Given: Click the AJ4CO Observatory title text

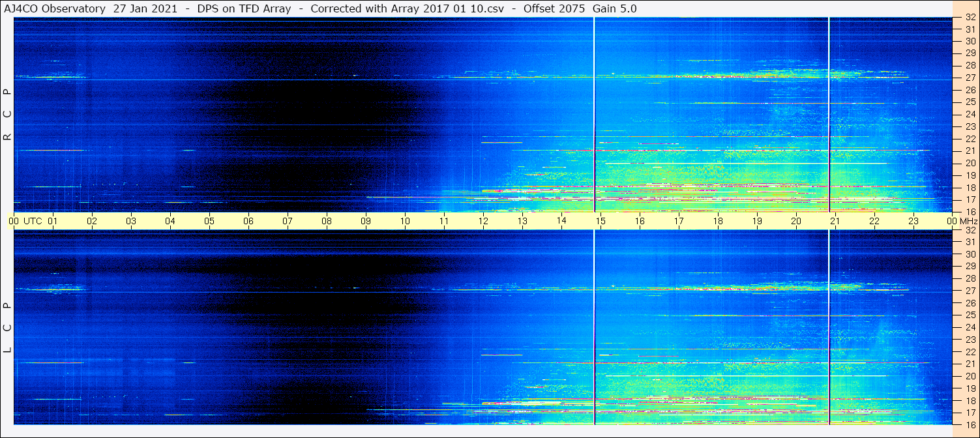Looking at the screenshot, I should pyautogui.click(x=53, y=8).
